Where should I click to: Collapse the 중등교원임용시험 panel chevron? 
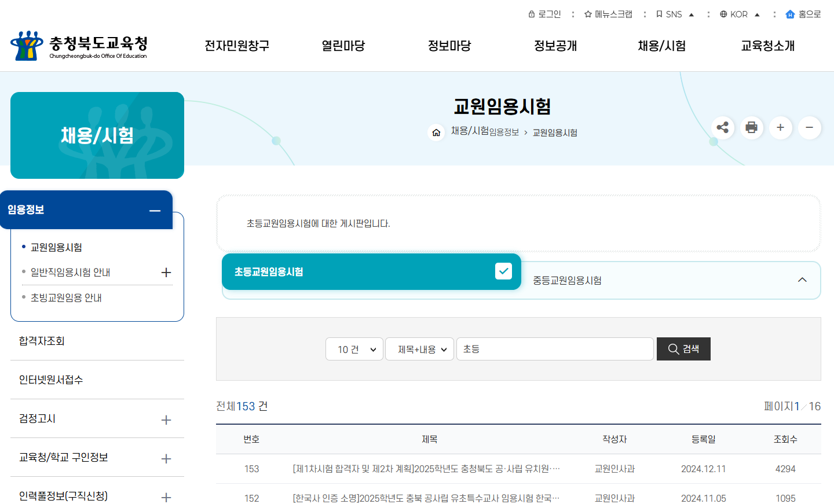click(802, 280)
